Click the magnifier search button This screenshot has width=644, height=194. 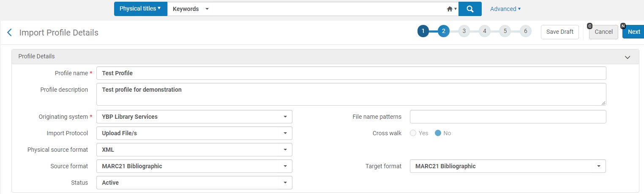point(470,9)
